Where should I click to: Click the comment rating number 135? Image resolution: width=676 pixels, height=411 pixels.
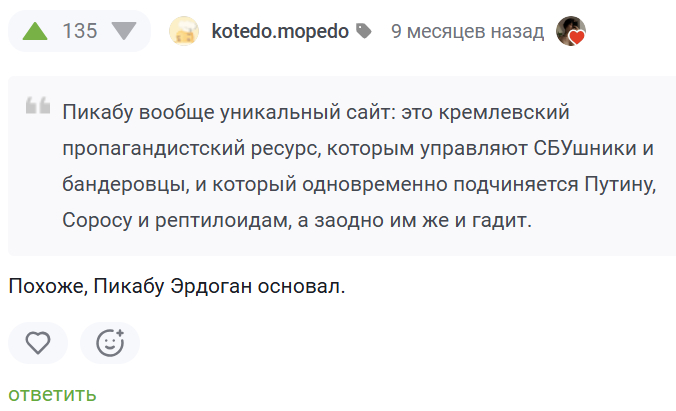80,31
